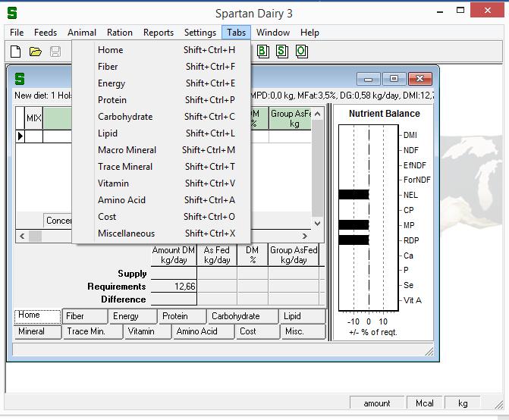Choose Lipid from the Tabs menu

[x=162, y=133]
